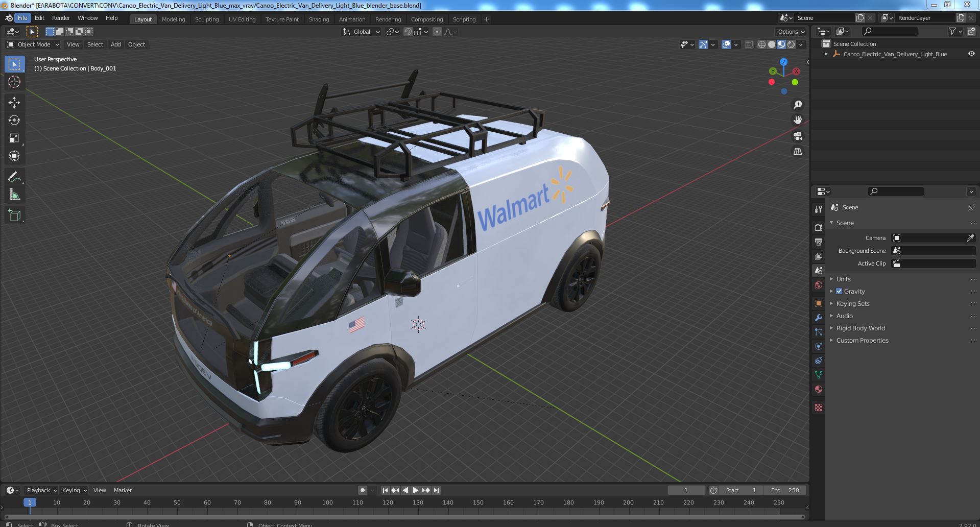This screenshot has height=527, width=980.
Task: Open the Object Mode dropdown
Action: click(33, 44)
